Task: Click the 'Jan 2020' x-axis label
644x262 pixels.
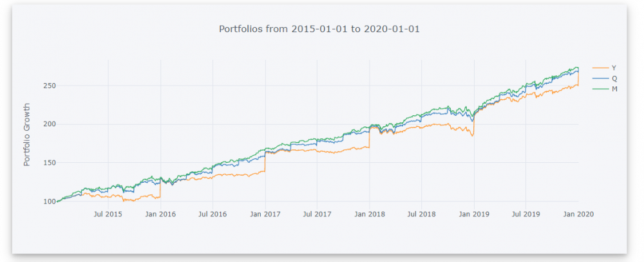Action: [x=578, y=214]
